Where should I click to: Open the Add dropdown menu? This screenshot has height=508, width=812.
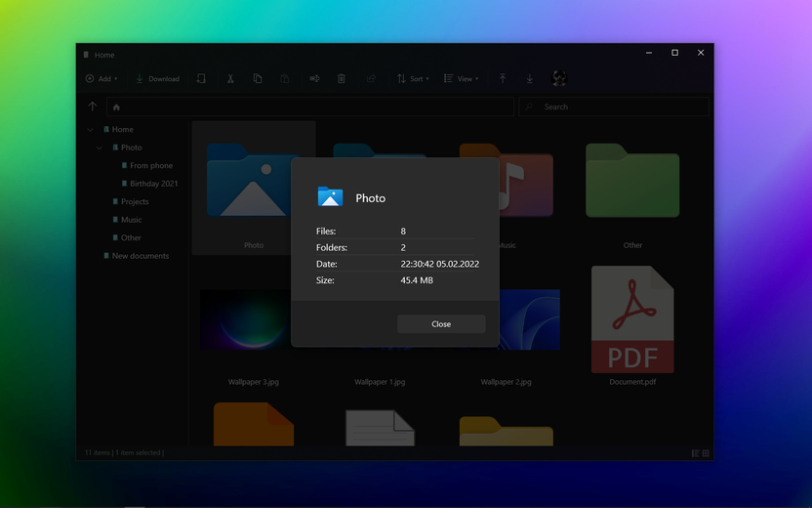point(101,79)
